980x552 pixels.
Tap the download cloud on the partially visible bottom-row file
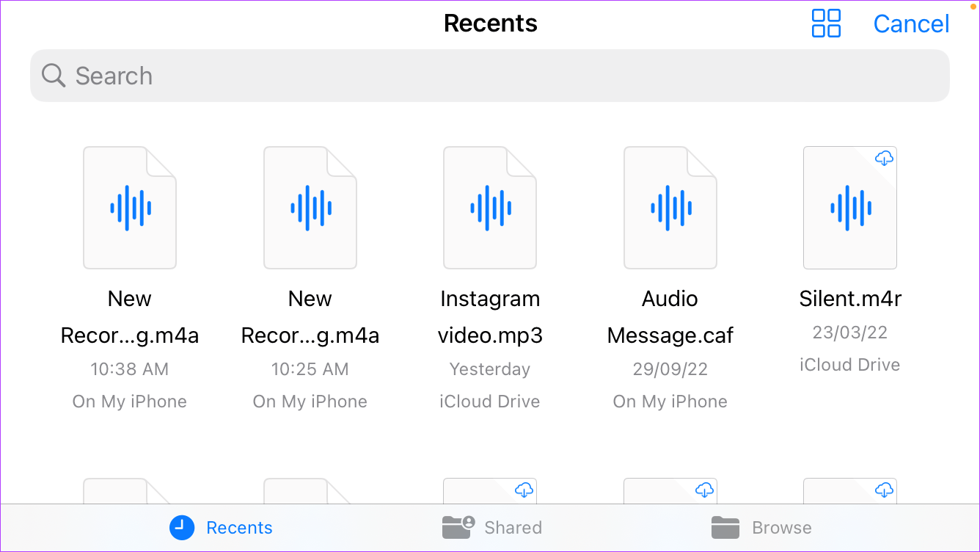click(524, 490)
